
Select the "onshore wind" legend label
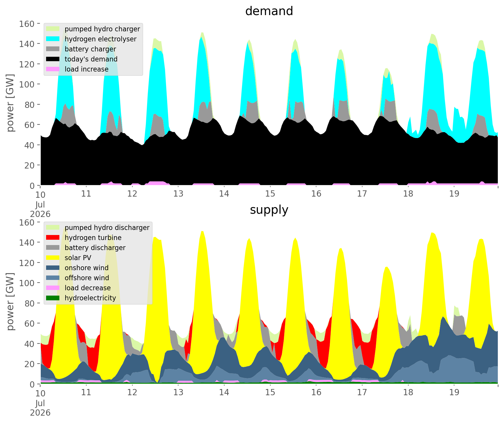(x=87, y=268)
